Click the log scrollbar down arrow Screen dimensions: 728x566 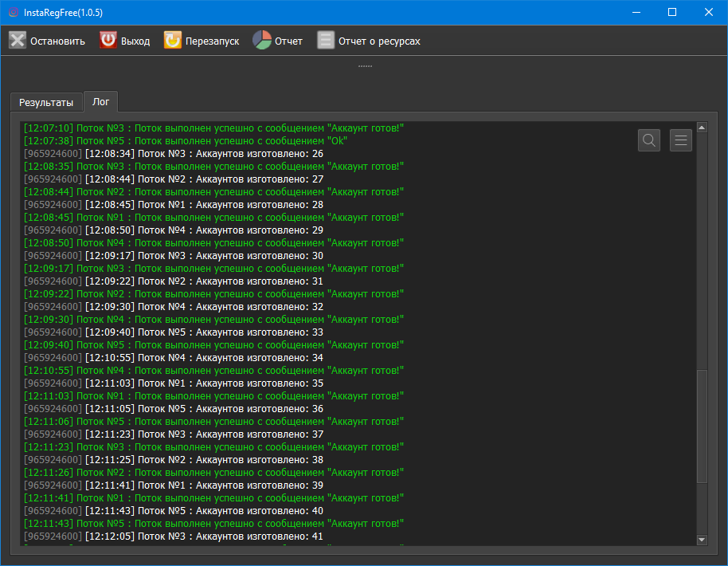pos(702,540)
